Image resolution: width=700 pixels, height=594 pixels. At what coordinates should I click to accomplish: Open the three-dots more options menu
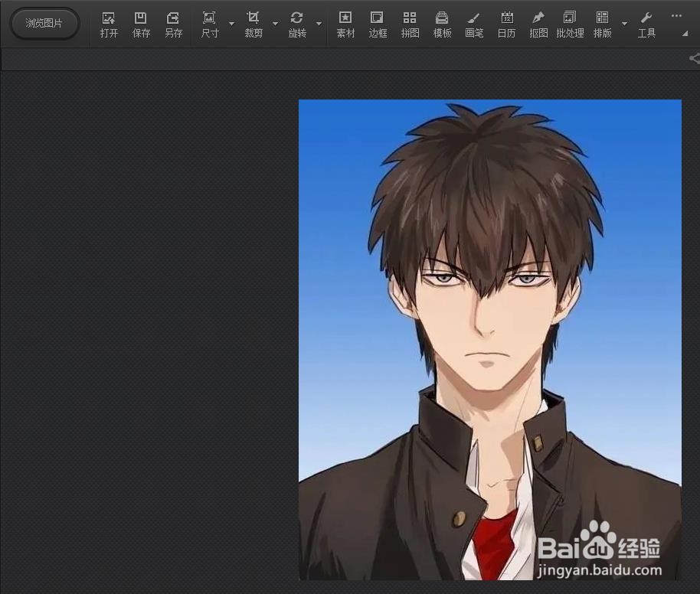[x=676, y=16]
